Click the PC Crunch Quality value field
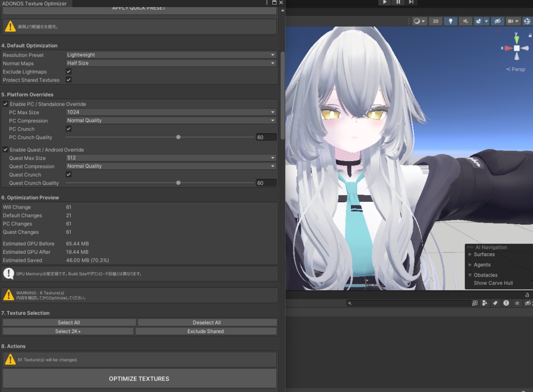 266,137
